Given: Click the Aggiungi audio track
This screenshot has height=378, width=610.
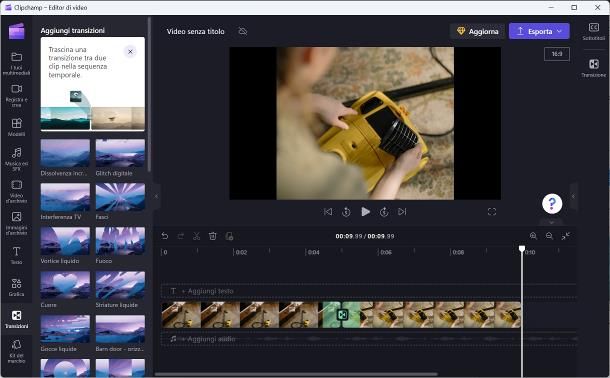Looking at the screenshot, I should 369,339.
